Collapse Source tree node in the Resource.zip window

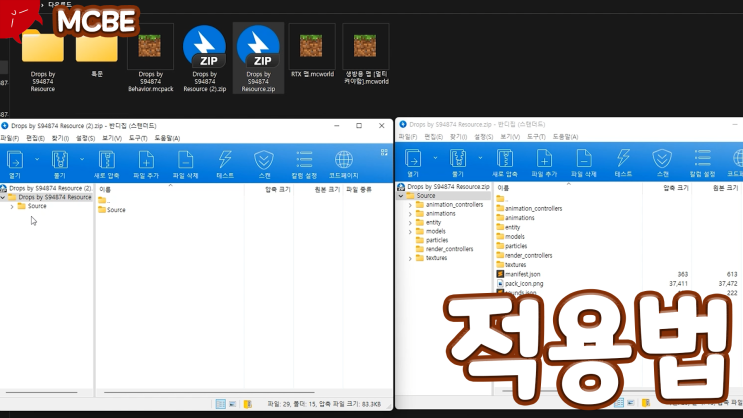pos(401,196)
